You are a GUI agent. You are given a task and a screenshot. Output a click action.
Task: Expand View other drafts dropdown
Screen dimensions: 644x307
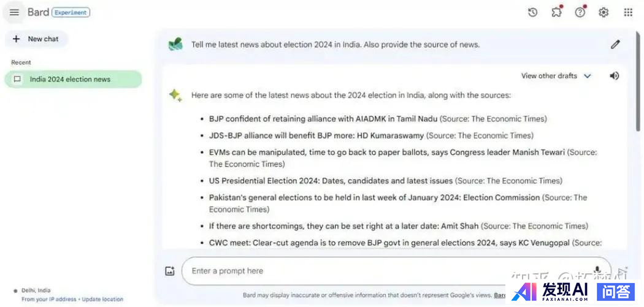pos(556,76)
